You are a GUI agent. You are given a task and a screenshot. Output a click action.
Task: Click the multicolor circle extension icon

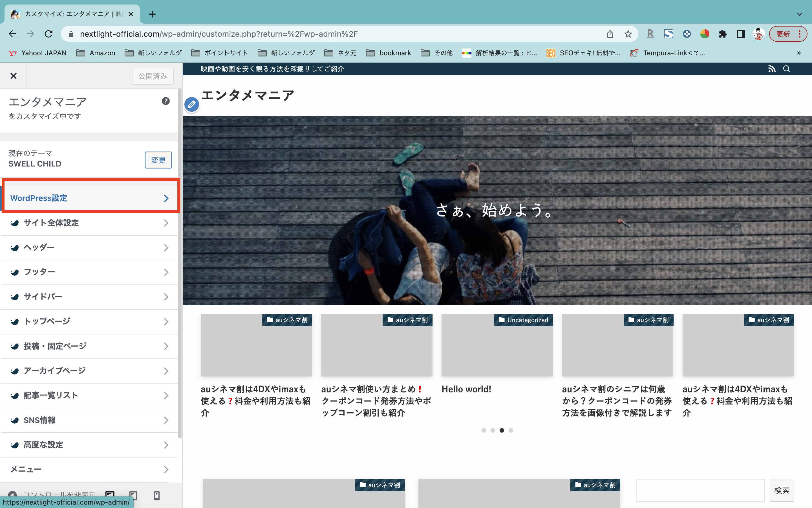coord(705,34)
